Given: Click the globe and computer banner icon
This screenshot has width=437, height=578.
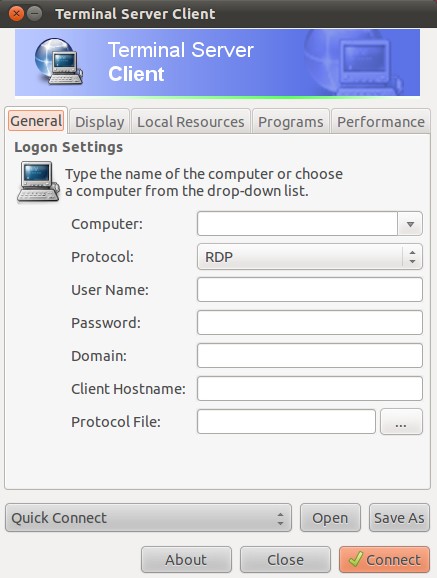Looking at the screenshot, I should (x=59, y=62).
